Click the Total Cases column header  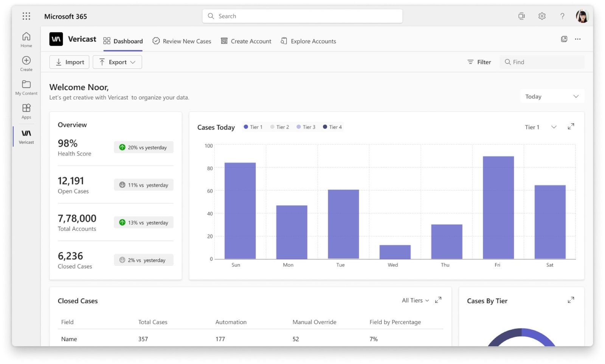(153, 322)
